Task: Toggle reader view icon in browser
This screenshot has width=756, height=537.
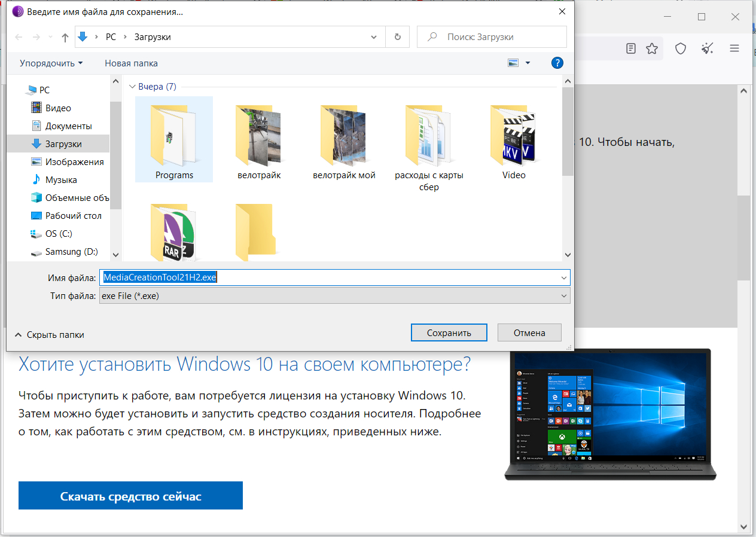Action: [x=631, y=48]
